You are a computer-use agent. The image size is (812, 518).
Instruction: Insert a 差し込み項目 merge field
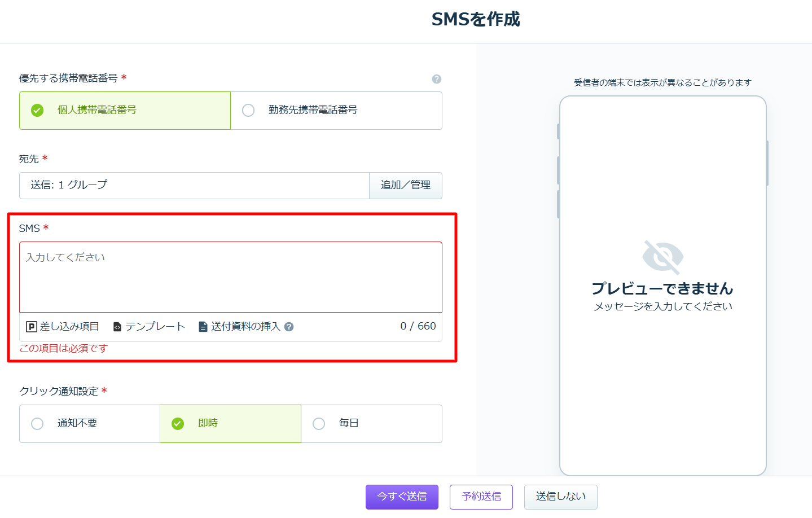63,327
